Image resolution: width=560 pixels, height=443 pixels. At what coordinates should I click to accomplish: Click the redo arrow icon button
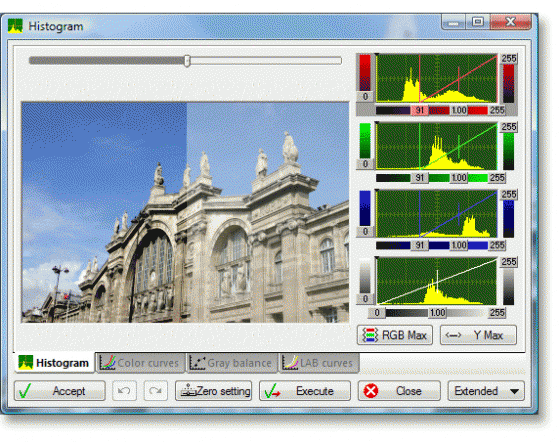click(x=156, y=390)
